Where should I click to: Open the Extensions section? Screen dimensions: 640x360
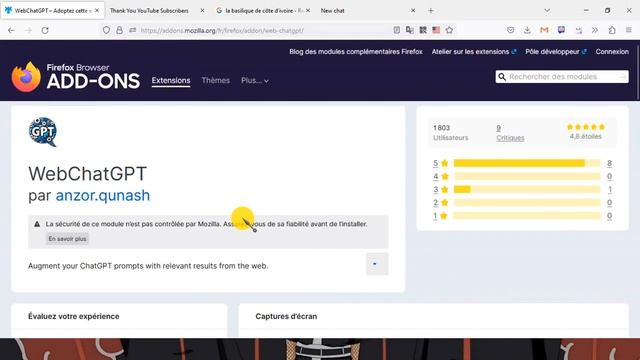(x=171, y=80)
